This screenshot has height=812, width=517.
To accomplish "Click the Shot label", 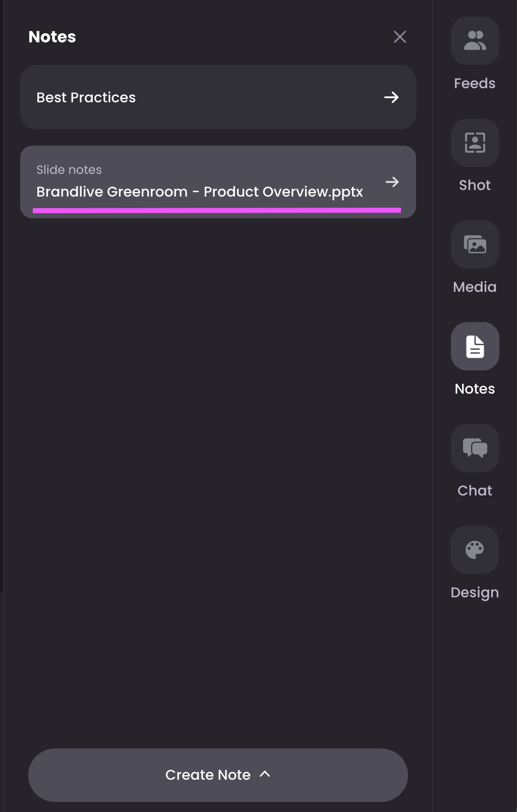I will [x=475, y=185].
